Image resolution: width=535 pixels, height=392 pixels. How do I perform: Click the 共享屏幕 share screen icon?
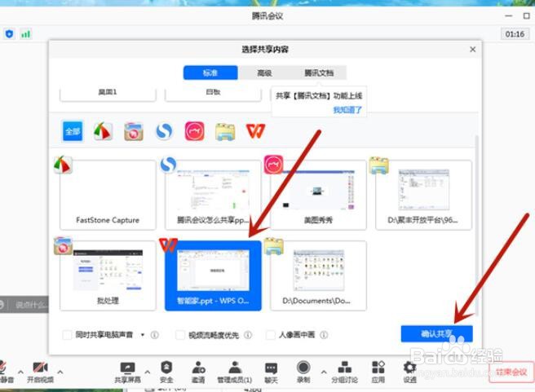point(127,368)
